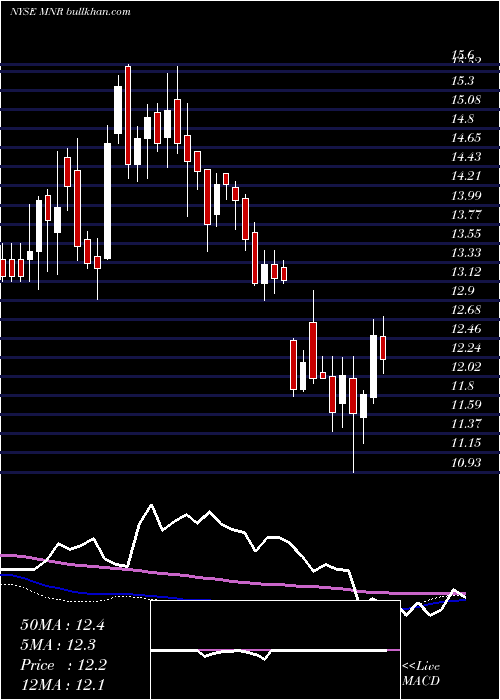This screenshot has height=700, width=500.
Task: Click the 13.77 price axis label
Action: (466, 215)
